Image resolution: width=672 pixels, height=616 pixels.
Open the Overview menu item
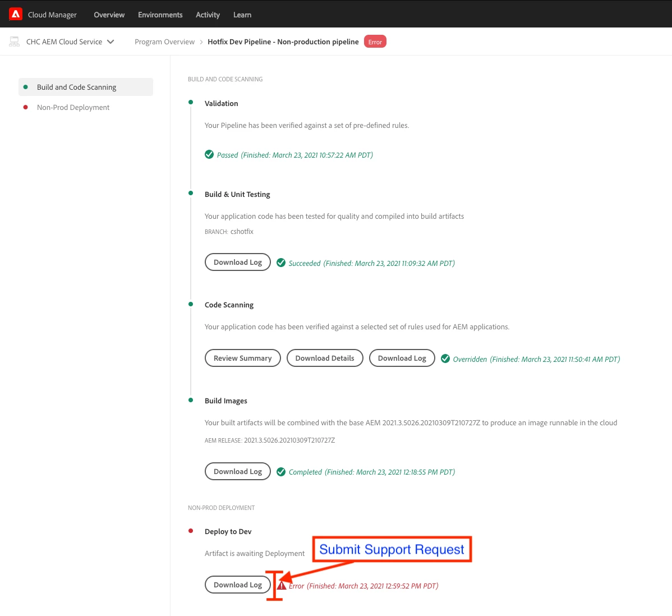[109, 15]
